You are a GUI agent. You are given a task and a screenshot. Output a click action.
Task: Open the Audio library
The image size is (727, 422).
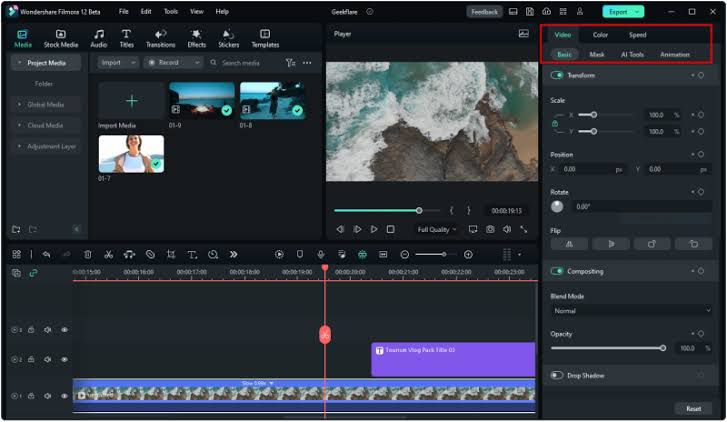[99, 38]
